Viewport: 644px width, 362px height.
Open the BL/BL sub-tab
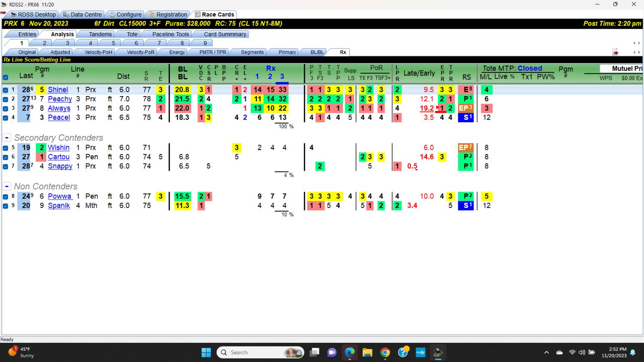tap(317, 52)
